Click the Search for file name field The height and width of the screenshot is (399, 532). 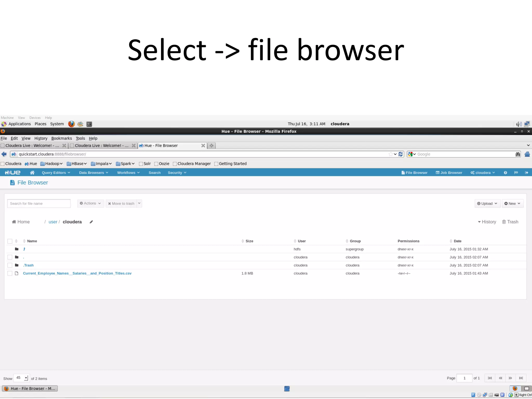(x=39, y=203)
